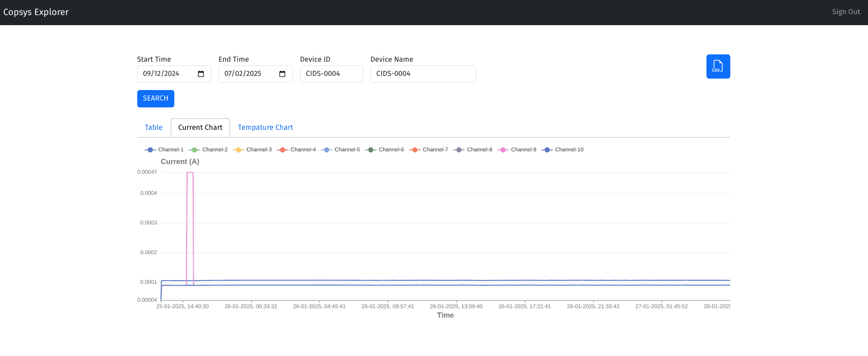Open the Tempature Chart tab

(x=265, y=128)
